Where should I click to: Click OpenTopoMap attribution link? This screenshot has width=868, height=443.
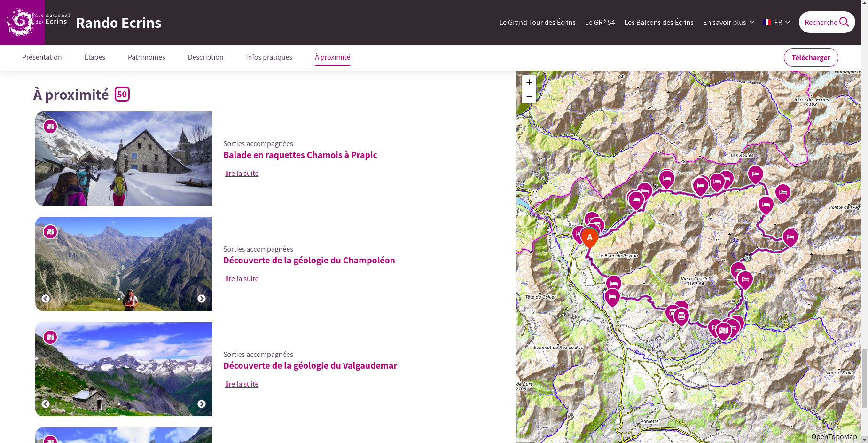(x=834, y=437)
